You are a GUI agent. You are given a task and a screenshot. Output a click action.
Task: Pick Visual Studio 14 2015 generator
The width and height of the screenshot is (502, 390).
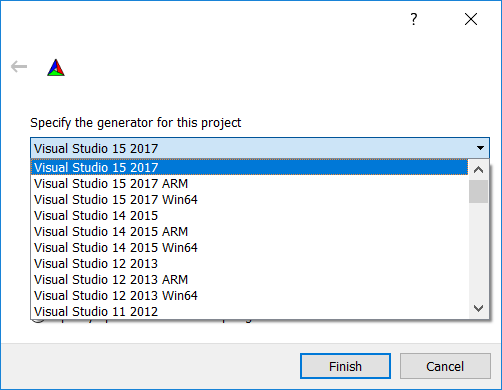[249, 215]
